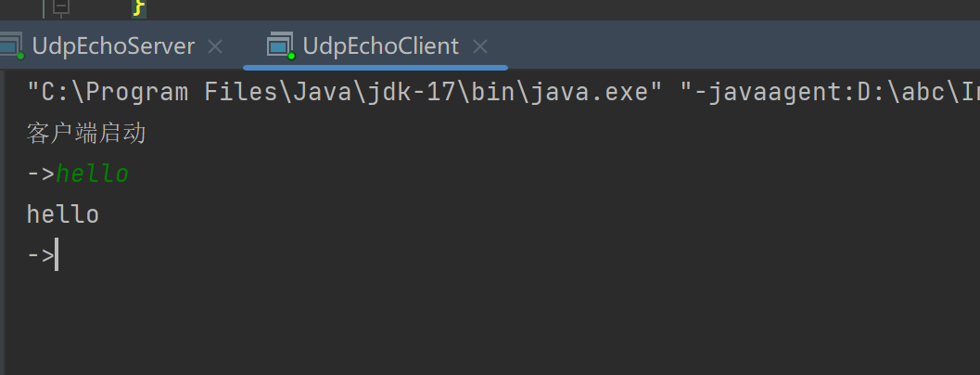This screenshot has height=375, width=980.
Task: Click the UdpEchoClient run tab icon
Action: tap(279, 45)
